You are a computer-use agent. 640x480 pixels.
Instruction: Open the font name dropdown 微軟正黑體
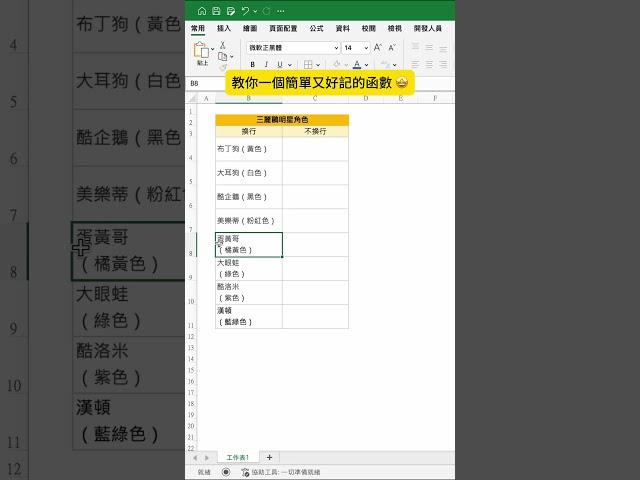pos(336,48)
